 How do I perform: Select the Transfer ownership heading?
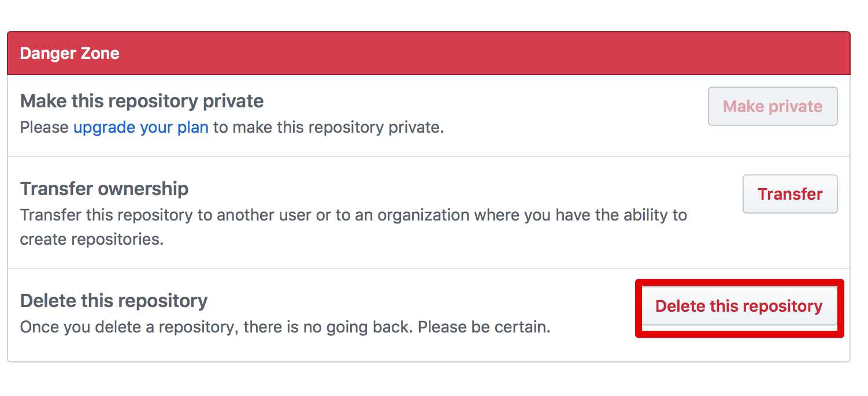[x=104, y=189]
